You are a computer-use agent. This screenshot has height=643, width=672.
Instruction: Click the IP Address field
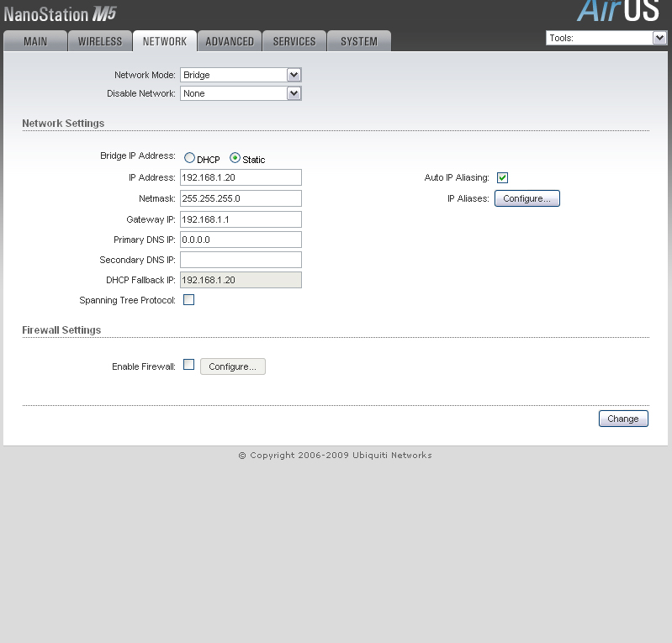coord(241,177)
